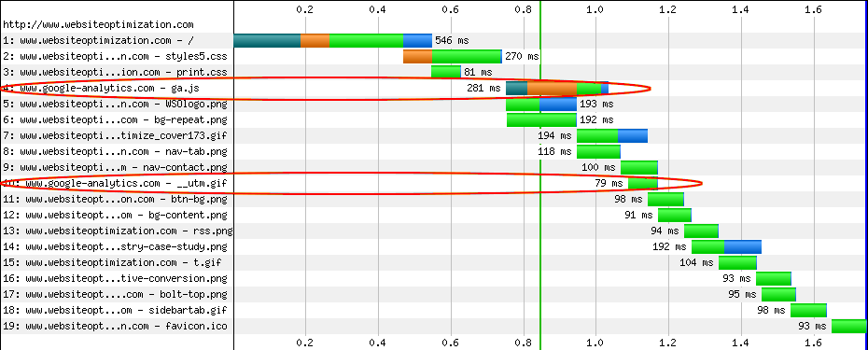Click the 546 ms timing label
This screenshot has width=868, height=350.
[x=452, y=40]
